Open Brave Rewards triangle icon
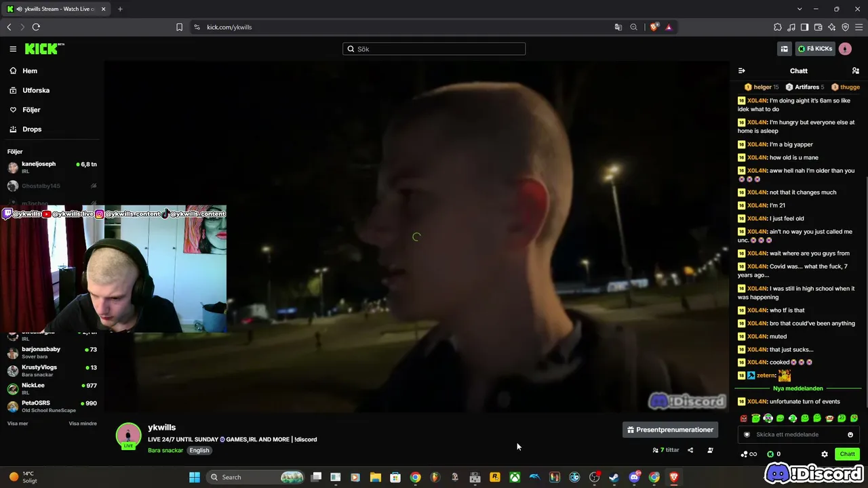The height and width of the screenshot is (488, 868). click(669, 27)
